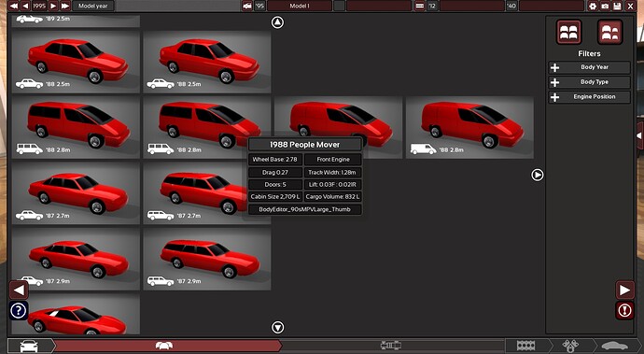The width and height of the screenshot is (644, 354).
Task: Click the BodyEditor_90sMPVLarge_Thumb label
Action: tap(305, 209)
